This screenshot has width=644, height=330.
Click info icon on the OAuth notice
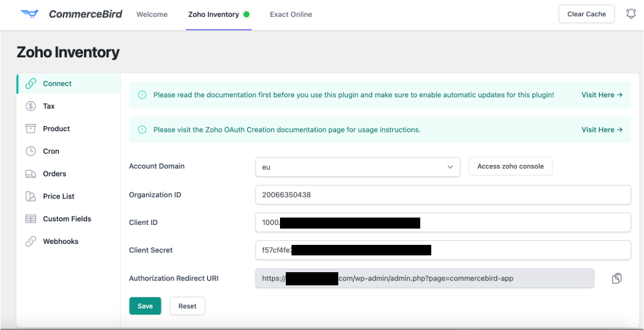(x=142, y=130)
